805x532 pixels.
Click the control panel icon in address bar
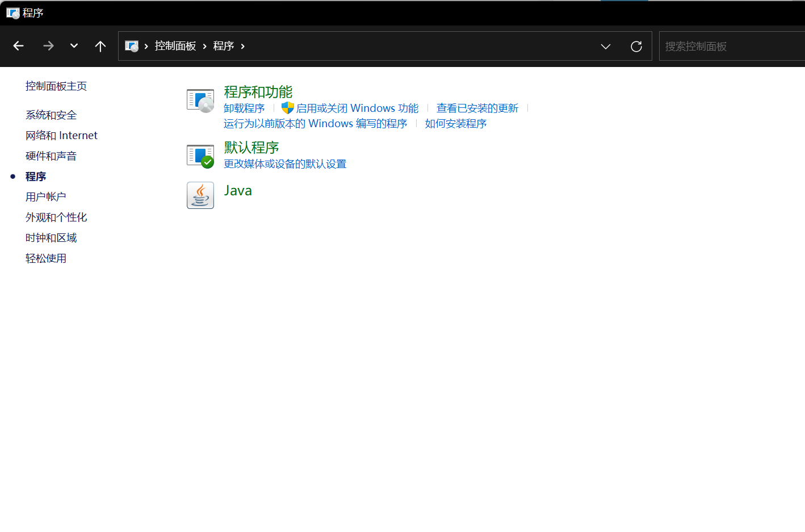[132, 46]
